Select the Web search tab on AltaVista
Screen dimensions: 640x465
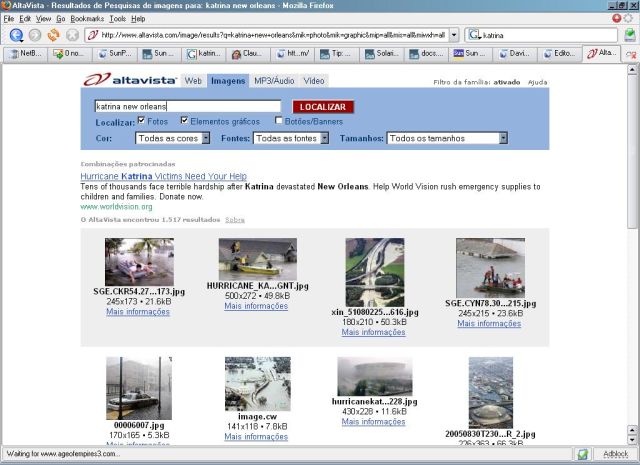pyautogui.click(x=193, y=81)
